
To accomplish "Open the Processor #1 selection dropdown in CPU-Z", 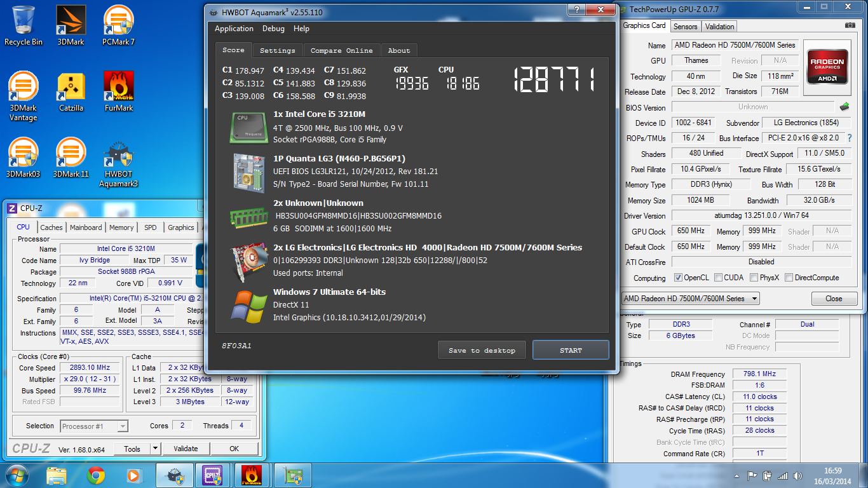I will click(x=94, y=426).
